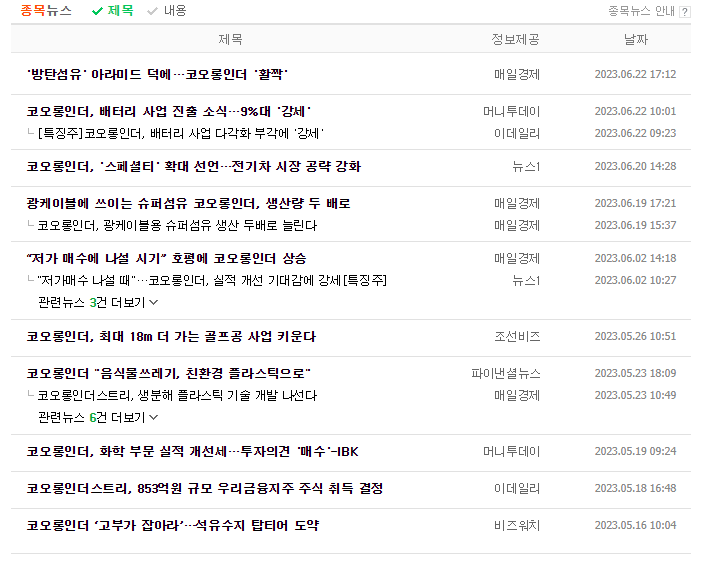Select 매일경제 source in 방탄섬유 row
Screen dimensions: 707x562
[x=517, y=74]
